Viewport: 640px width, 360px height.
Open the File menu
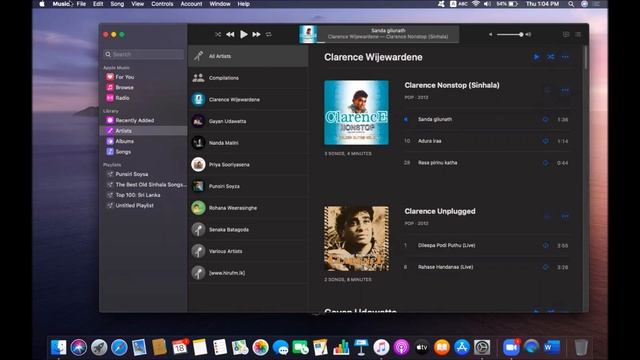[81, 4]
